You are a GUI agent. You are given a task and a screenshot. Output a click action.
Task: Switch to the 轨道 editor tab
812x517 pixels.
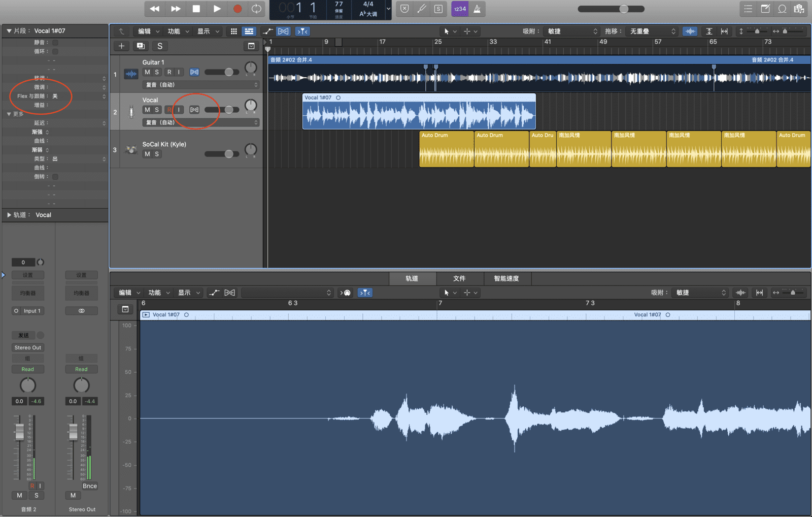coord(412,278)
